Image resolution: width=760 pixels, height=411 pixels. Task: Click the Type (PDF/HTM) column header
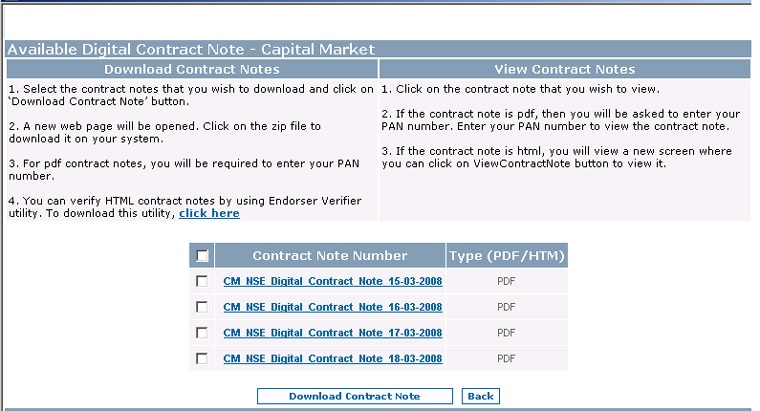tap(506, 256)
